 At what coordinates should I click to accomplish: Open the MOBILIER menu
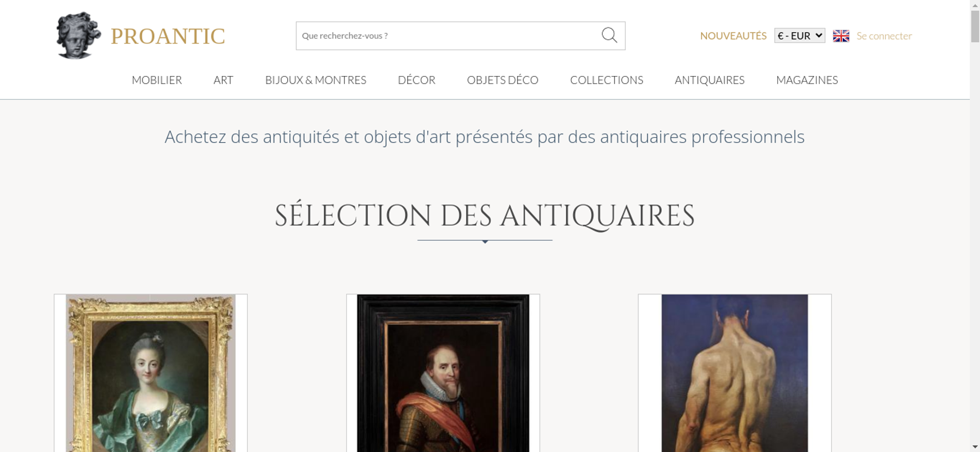coord(157,80)
